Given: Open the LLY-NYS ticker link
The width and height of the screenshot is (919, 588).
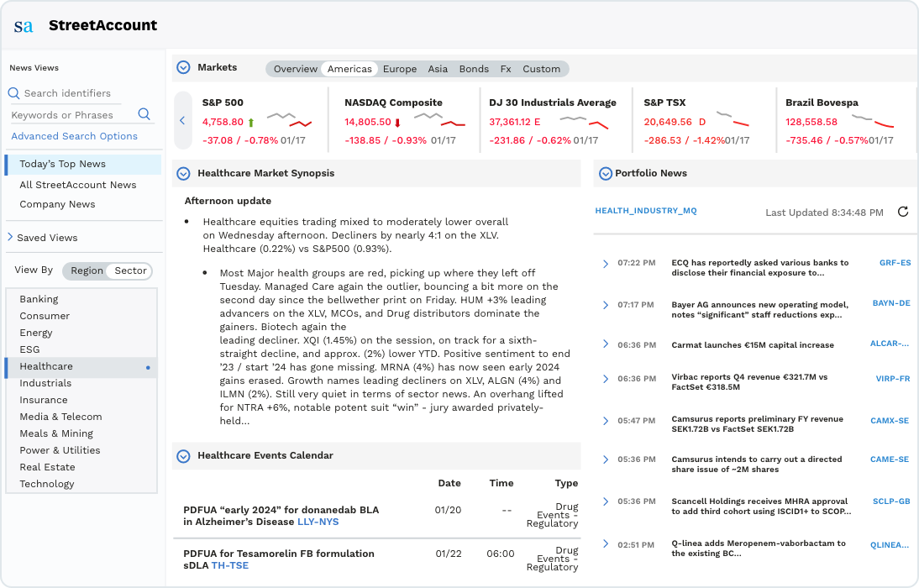Looking at the screenshot, I should tap(318, 522).
